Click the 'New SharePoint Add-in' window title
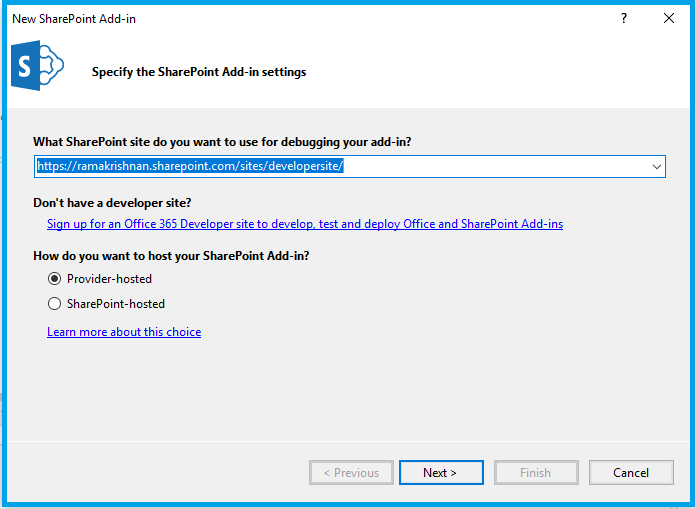Screen dimensions: 695x509 [x=74, y=19]
